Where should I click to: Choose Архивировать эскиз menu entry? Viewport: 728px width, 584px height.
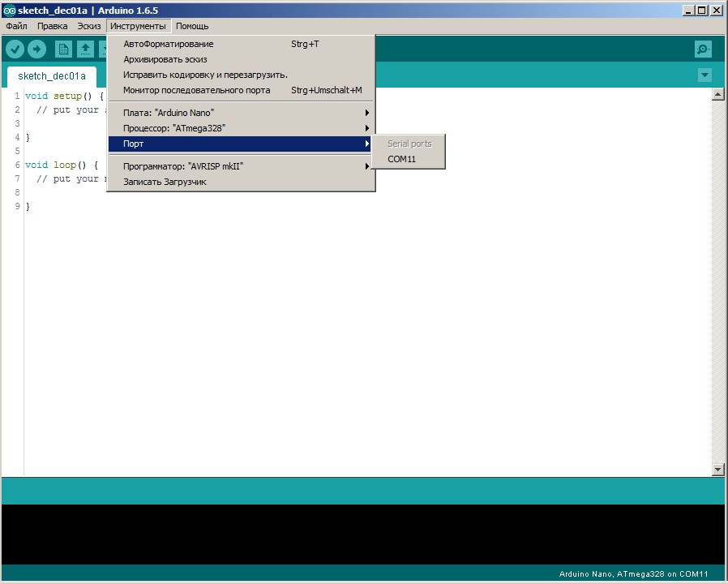tap(240, 59)
